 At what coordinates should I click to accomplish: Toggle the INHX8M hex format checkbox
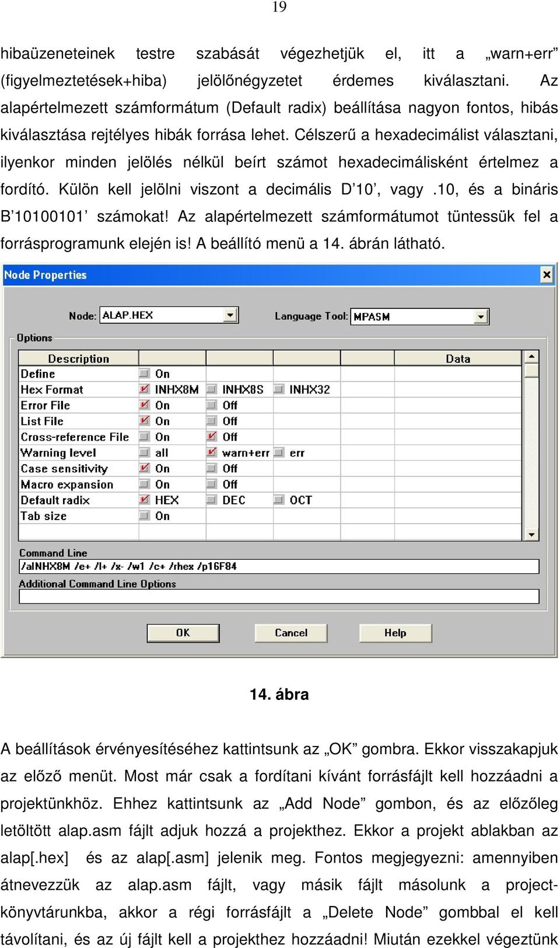tap(144, 389)
